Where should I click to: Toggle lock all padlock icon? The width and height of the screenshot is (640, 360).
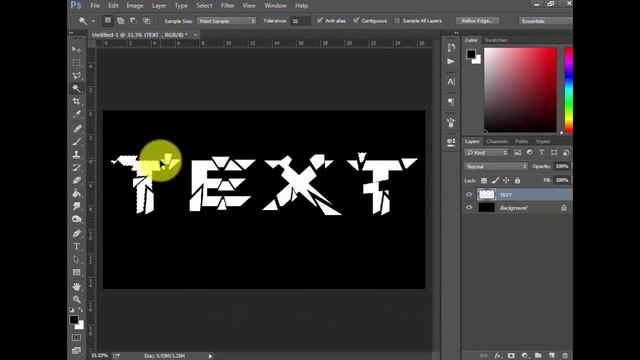[x=517, y=180]
